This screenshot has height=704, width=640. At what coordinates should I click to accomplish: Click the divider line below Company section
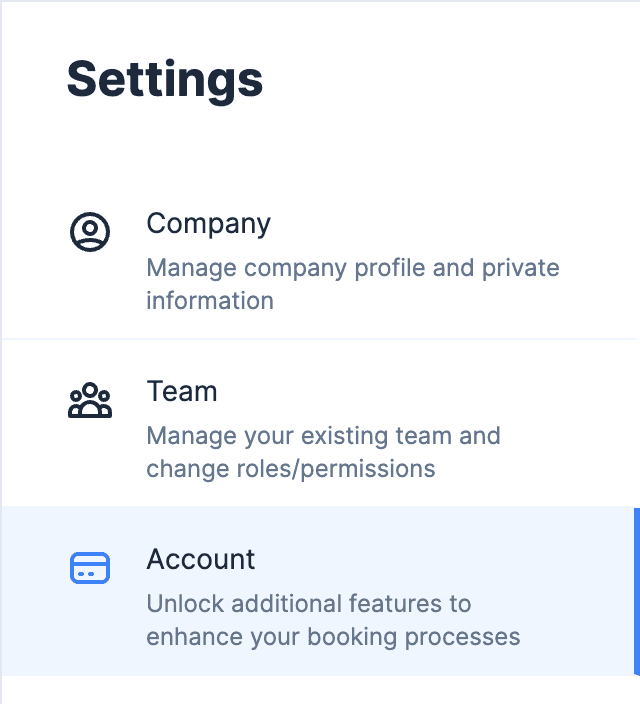point(320,339)
